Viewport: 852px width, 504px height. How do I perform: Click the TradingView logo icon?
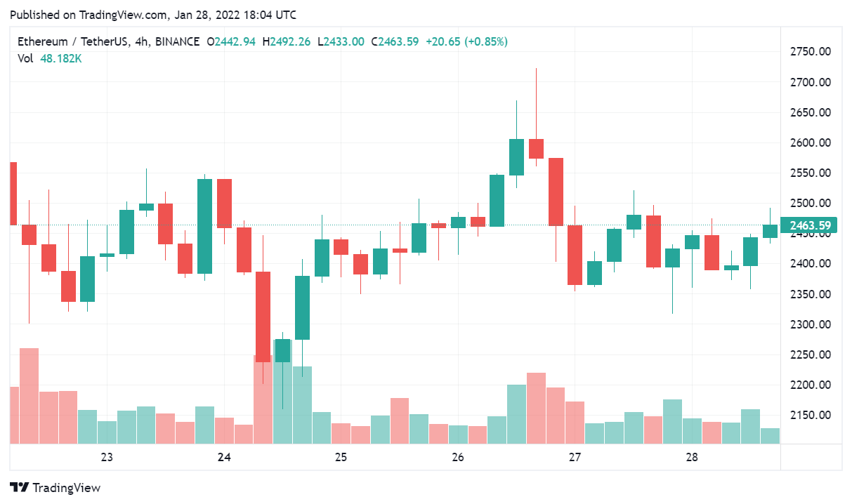coord(19,488)
